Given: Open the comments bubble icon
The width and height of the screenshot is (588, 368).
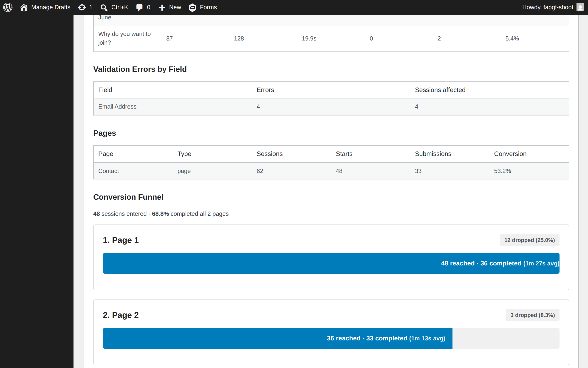Looking at the screenshot, I should click(139, 7).
